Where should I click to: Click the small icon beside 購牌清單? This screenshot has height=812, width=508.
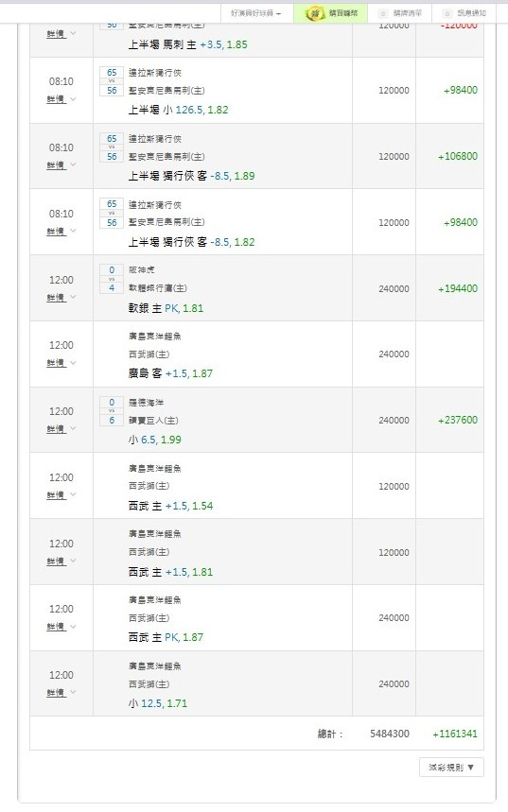click(383, 13)
